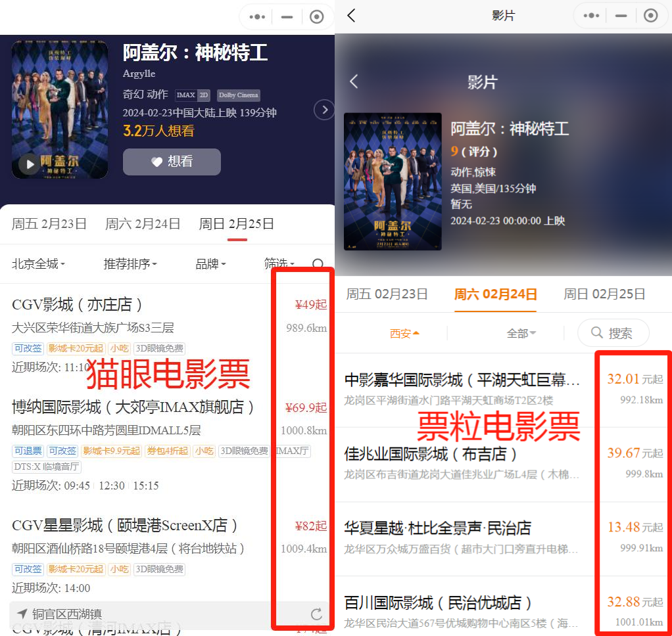Open more options menu in Maoyan panel
This screenshot has height=636, width=672.
click(x=257, y=17)
